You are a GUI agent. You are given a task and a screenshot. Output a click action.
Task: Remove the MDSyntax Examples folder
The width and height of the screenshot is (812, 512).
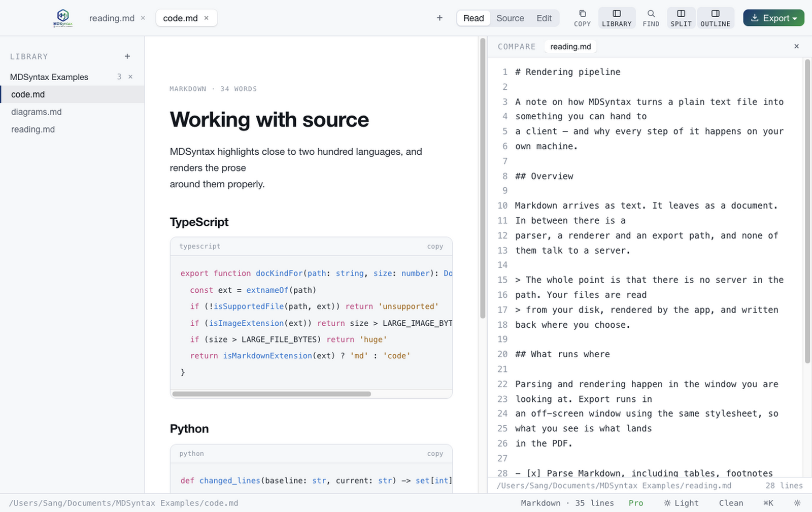(130, 77)
